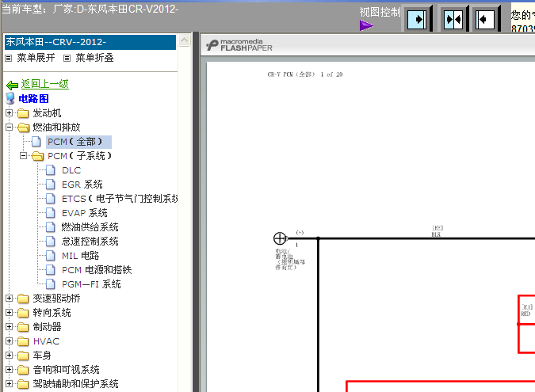
Task: Click the center-collapse view control button
Action: click(453, 19)
